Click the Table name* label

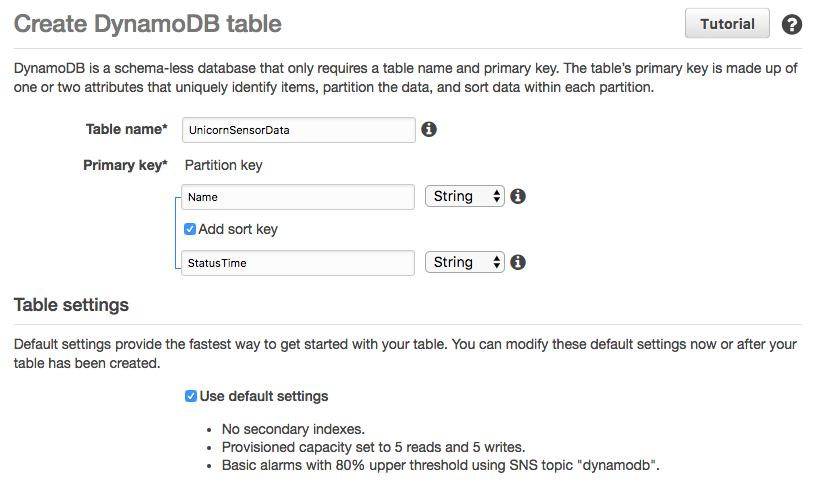[127, 129]
